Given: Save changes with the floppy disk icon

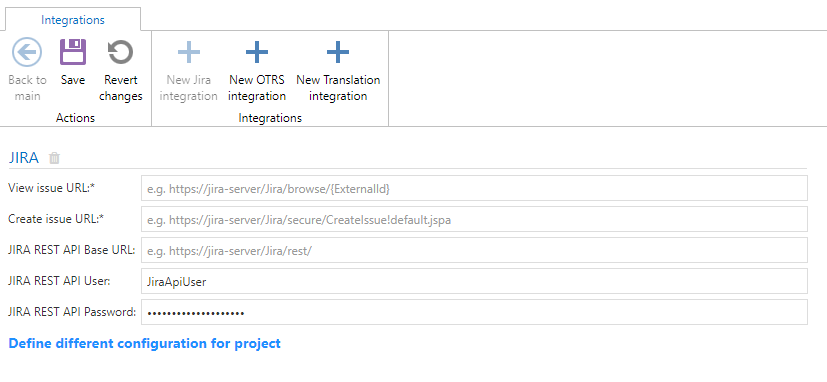Looking at the screenshot, I should tap(72, 52).
